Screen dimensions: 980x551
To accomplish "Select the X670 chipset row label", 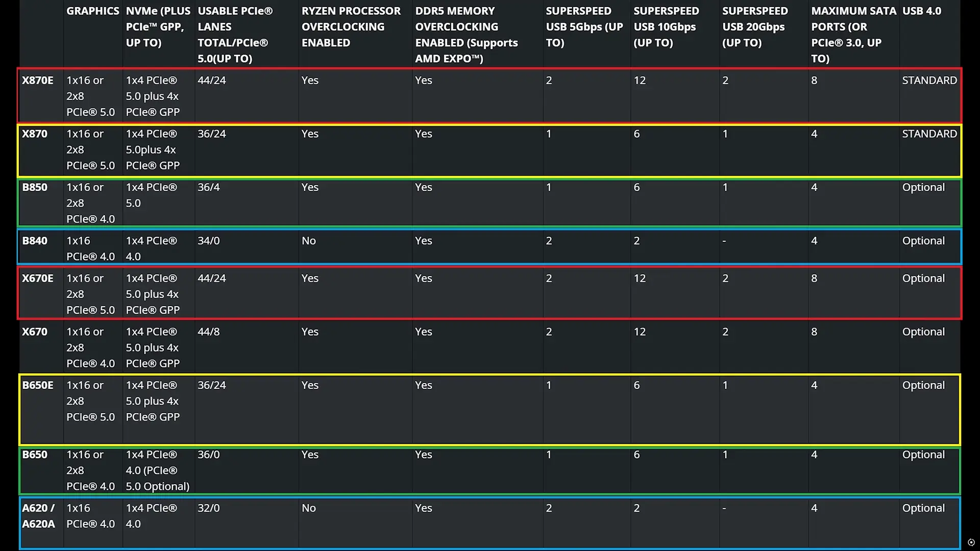I will (35, 332).
